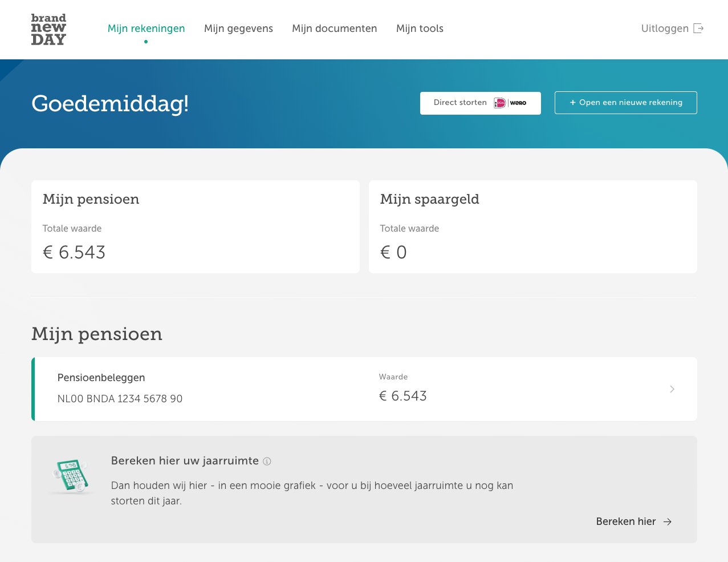The width and height of the screenshot is (728, 562).
Task: Click the Wero payment logo
Action: (518, 103)
